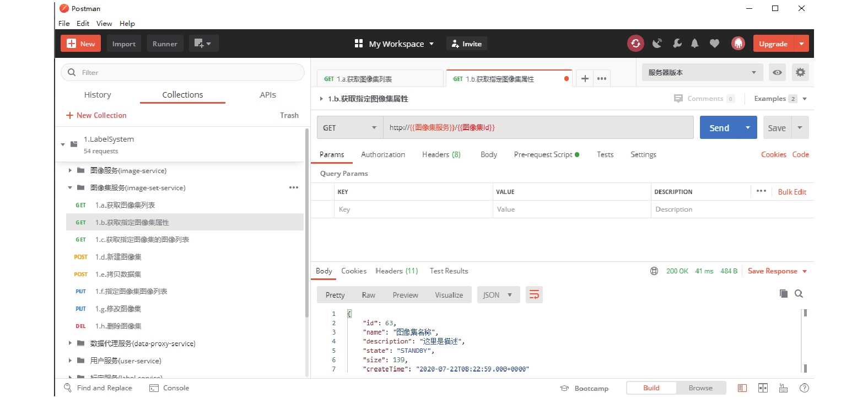
Task: Switch to the History tab
Action: point(98,95)
